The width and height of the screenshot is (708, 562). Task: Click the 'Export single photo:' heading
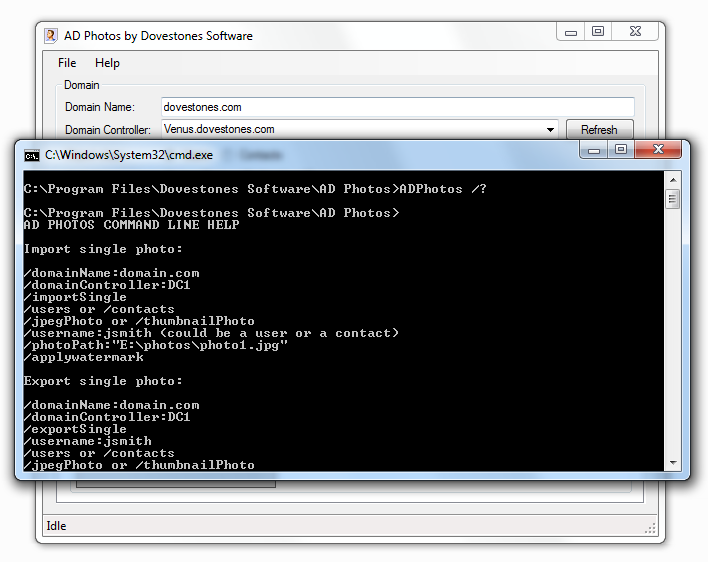(x=103, y=381)
